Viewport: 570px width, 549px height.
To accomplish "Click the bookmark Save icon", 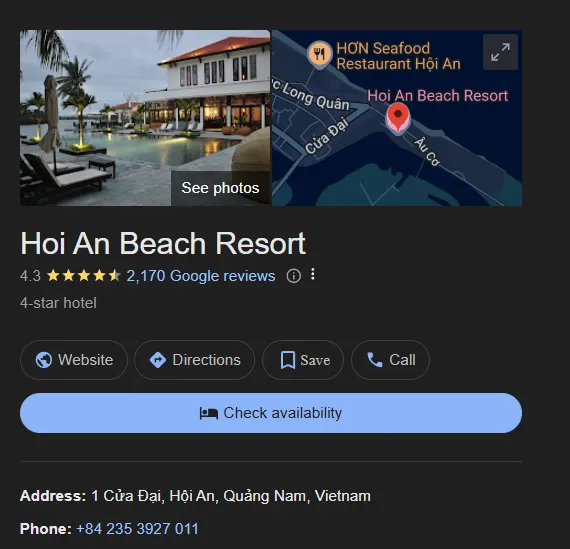I will click(x=288, y=360).
